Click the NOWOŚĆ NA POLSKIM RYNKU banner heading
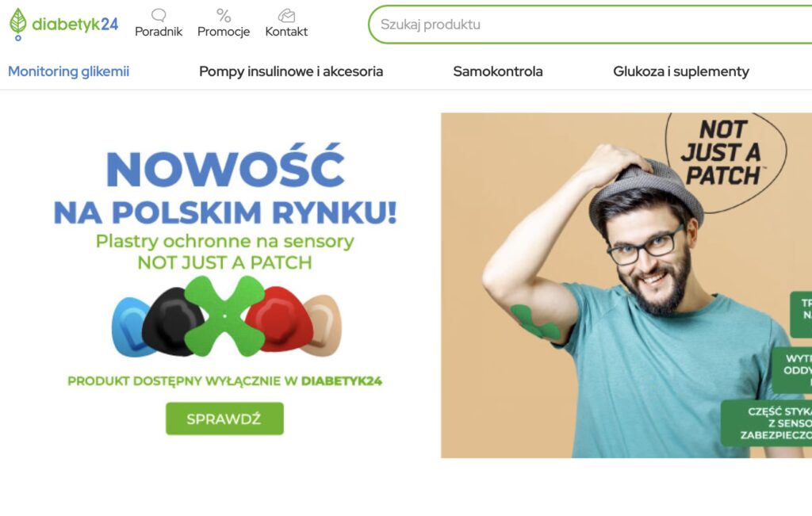Screen dimensions: 812x516 coord(224,185)
